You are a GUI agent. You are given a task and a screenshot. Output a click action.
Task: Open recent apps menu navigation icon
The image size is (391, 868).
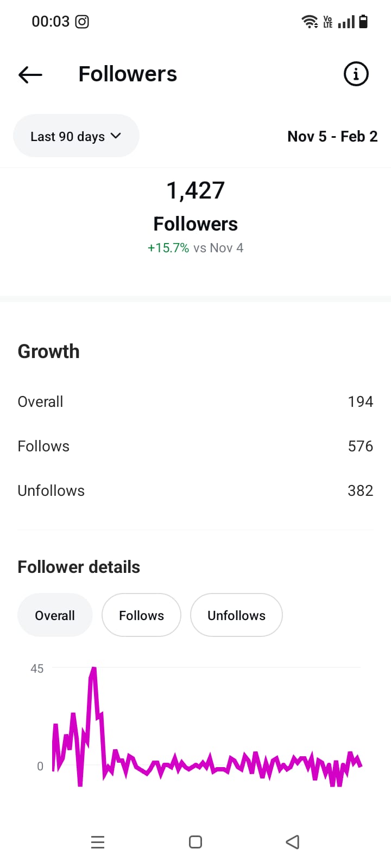coord(98,842)
